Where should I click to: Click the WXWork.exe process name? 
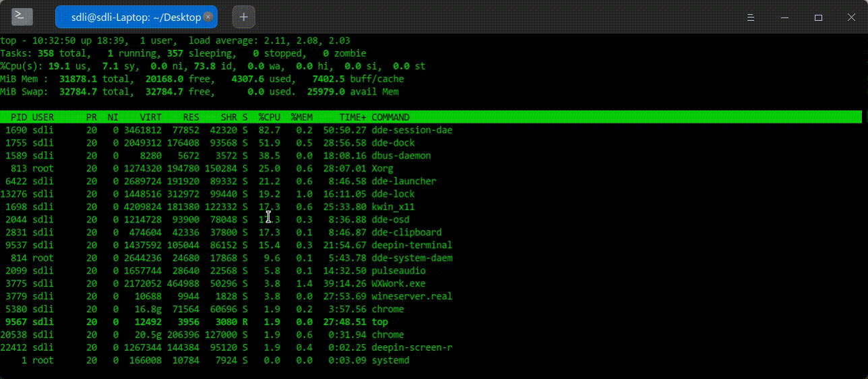pyautogui.click(x=399, y=284)
